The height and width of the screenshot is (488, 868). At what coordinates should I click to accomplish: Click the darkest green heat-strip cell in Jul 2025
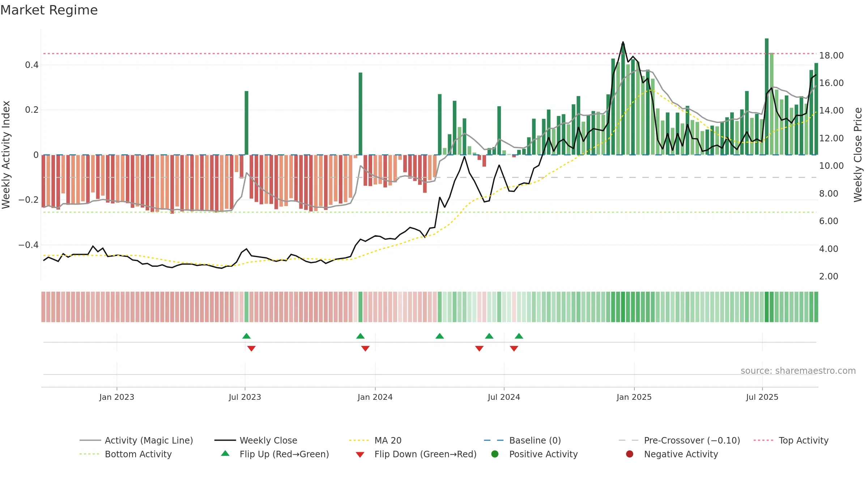[767, 307]
